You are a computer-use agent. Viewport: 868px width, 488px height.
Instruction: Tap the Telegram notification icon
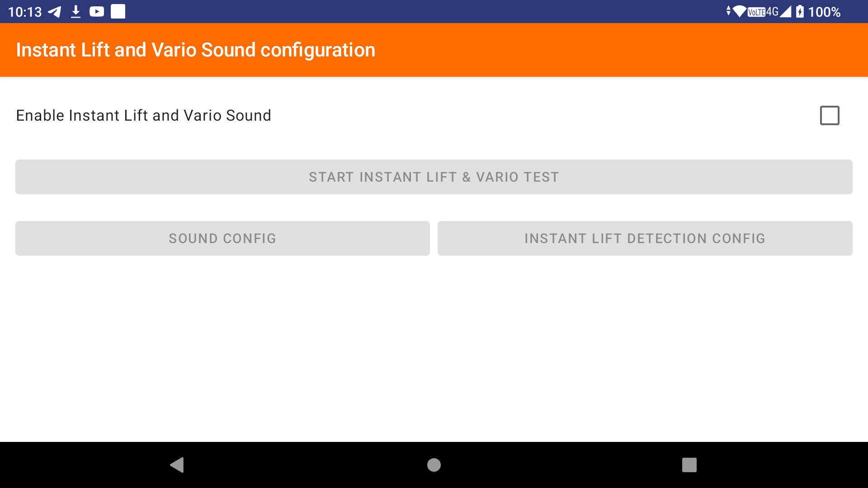[x=54, y=12]
